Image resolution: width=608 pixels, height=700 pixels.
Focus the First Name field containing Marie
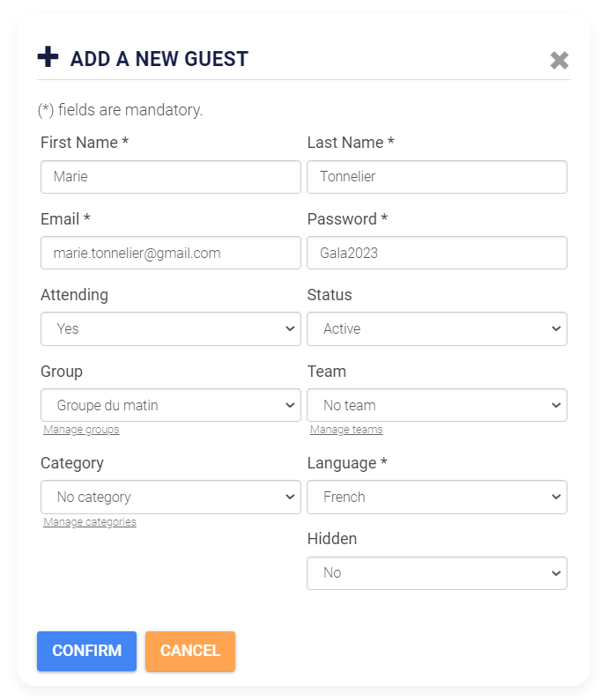click(171, 177)
